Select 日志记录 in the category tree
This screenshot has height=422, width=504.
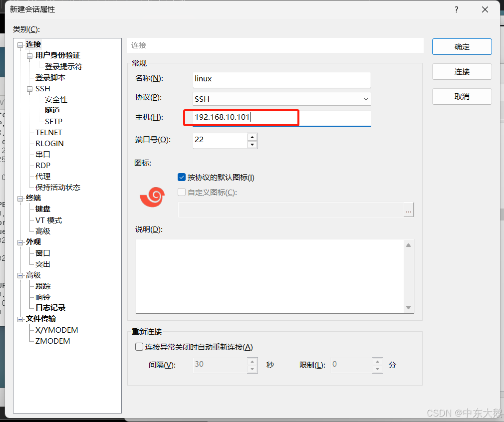pos(50,308)
